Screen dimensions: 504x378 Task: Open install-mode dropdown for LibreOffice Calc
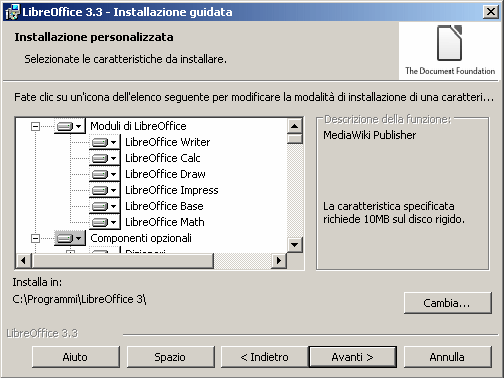point(105,158)
